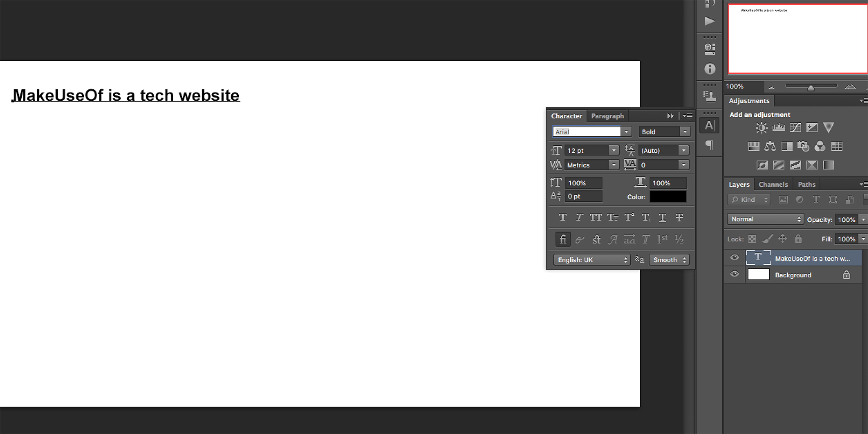Screen dimensions: 868x434
Task: Open the Fill slider dropdown arrow
Action: [x=863, y=239]
